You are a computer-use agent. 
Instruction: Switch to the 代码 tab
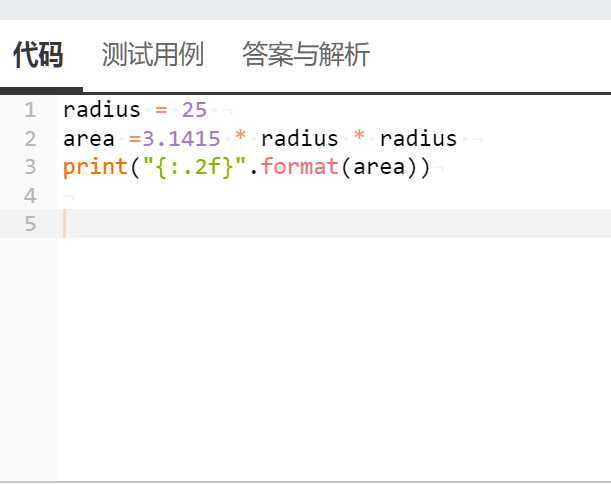click(38, 55)
